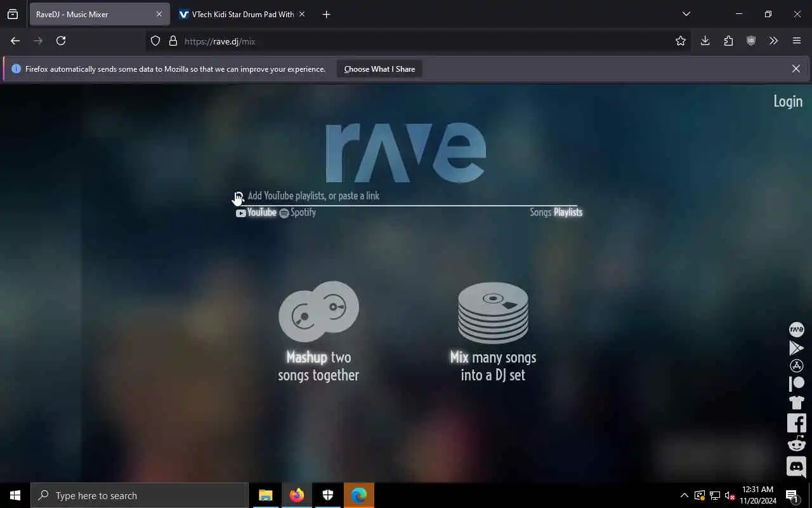The image size is (812, 508).
Task: Open Microsoft Edge from taskbar
Action: pyautogui.click(x=359, y=495)
